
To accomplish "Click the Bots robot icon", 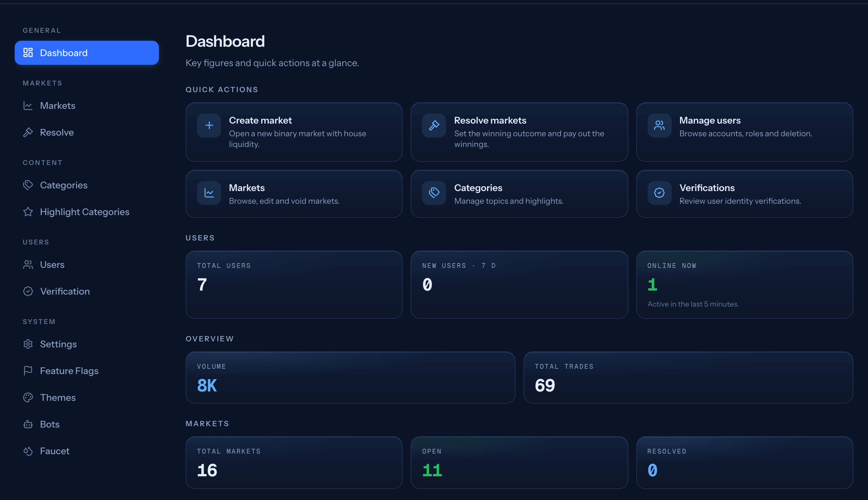I will (28, 424).
